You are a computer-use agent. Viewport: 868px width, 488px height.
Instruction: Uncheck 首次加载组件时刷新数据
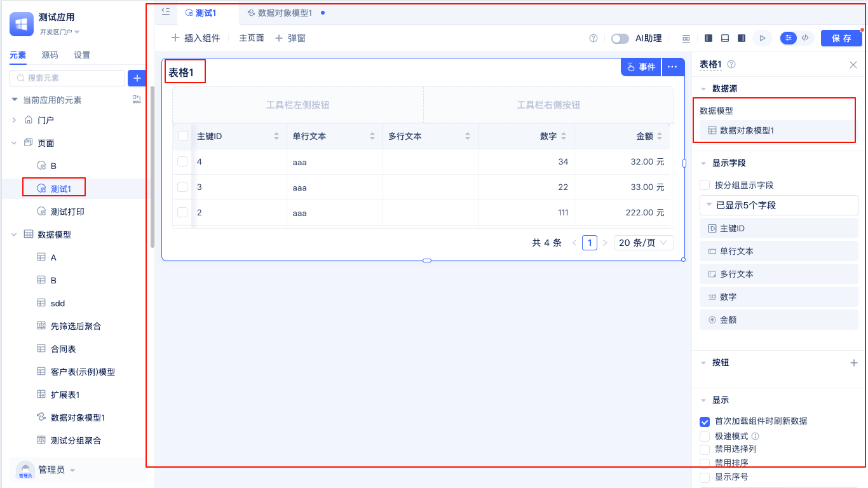tap(705, 421)
